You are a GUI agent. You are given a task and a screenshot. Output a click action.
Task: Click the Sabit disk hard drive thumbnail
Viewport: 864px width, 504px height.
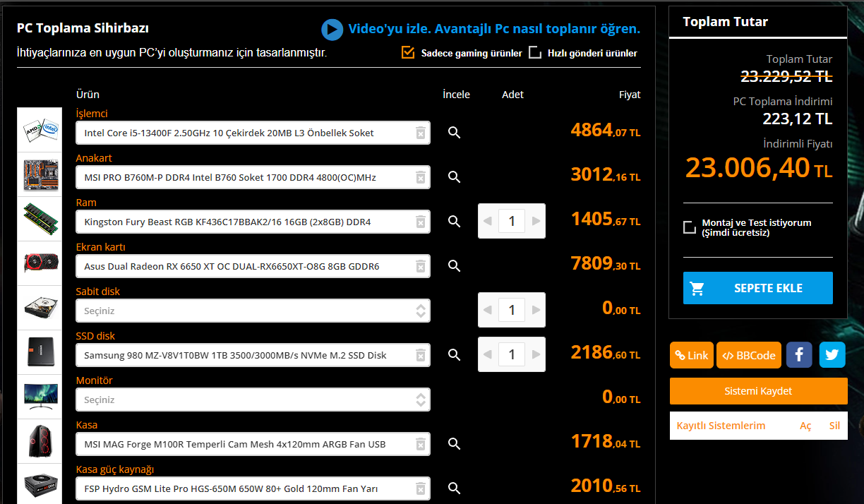pyautogui.click(x=40, y=308)
